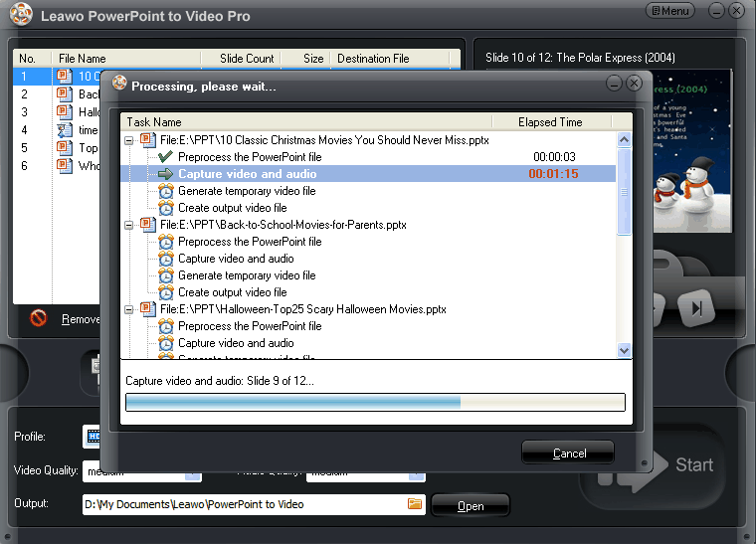Image resolution: width=756 pixels, height=544 pixels.
Task: Click the snowman slide preview thumbnail
Action: click(692, 151)
